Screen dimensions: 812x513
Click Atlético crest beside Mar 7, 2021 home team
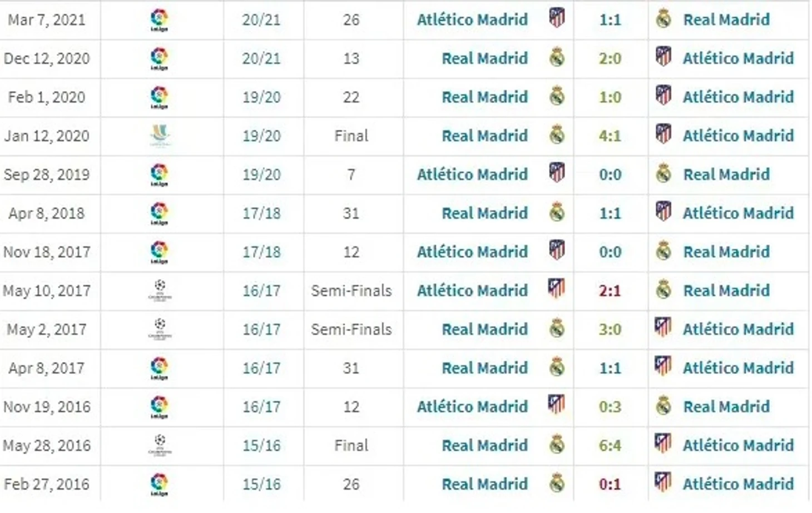[x=557, y=18]
